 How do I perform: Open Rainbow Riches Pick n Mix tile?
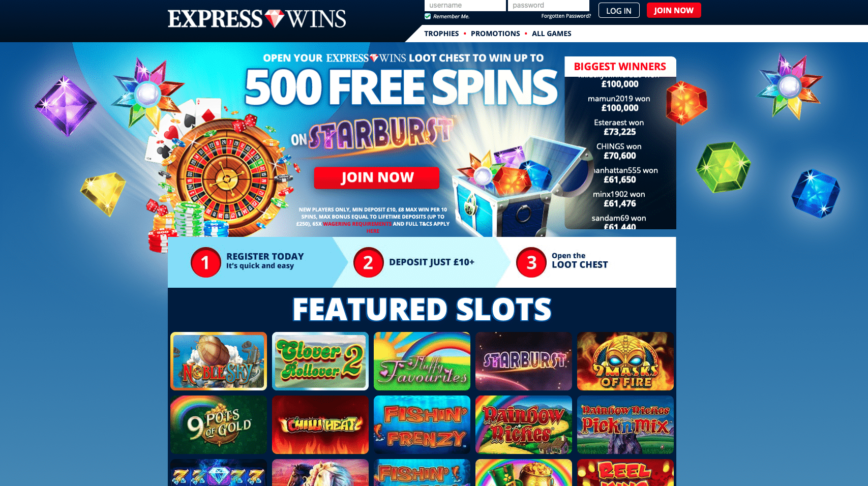625,424
